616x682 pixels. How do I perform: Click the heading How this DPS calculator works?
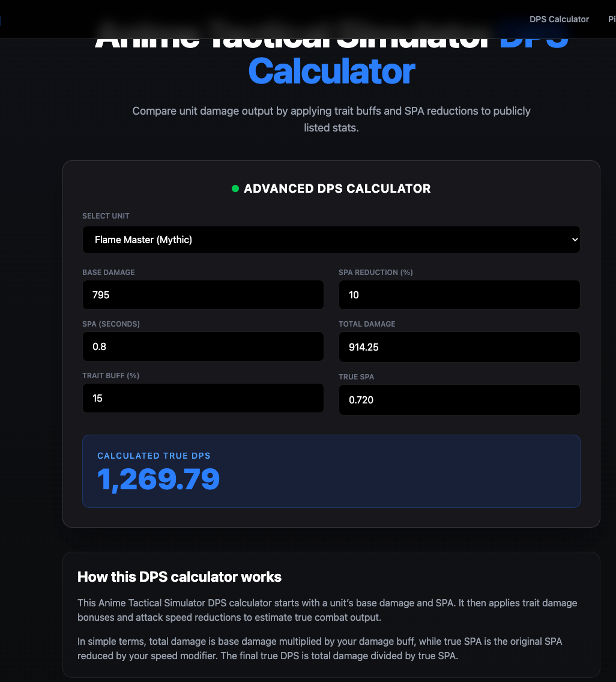pos(179,576)
